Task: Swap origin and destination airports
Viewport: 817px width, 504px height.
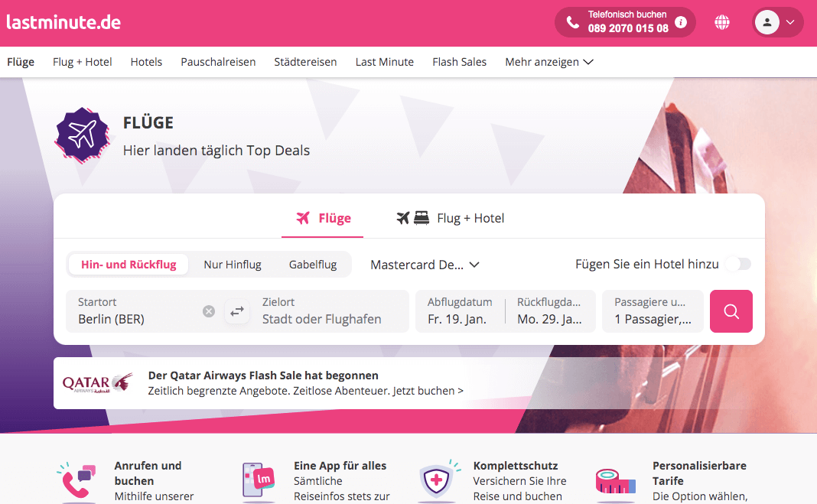Action: pos(237,311)
